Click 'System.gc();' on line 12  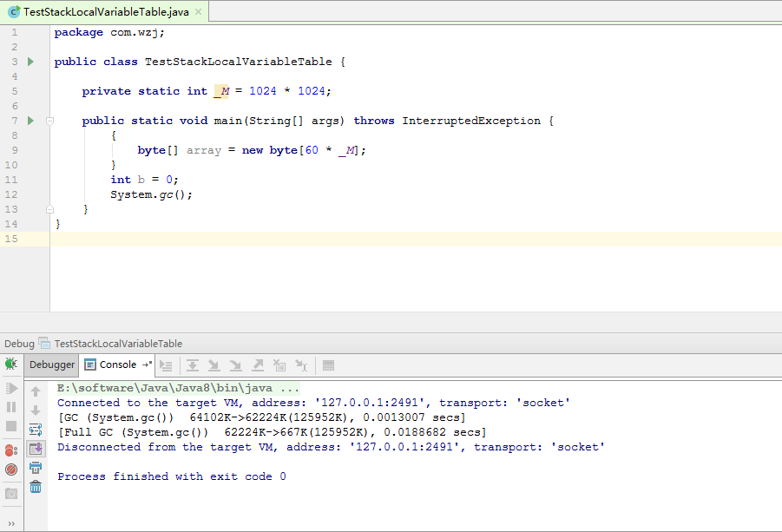(x=151, y=194)
